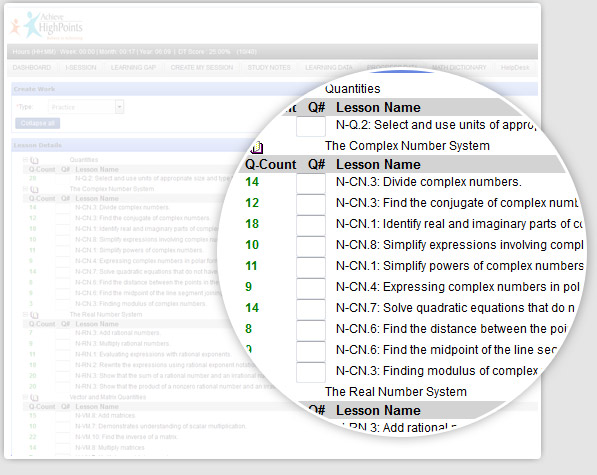Click folder icon beside faded Real Number System
This screenshot has height=475, width=597.
point(34,315)
